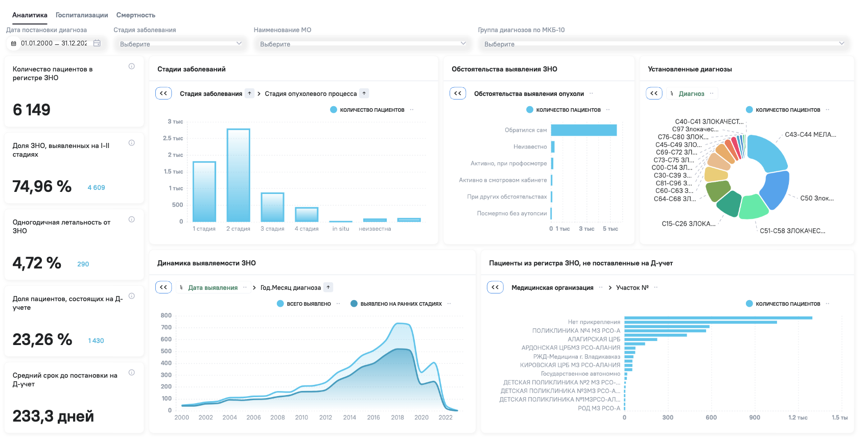Open the Стадия заболевания filter dropdown
Viewport: 868px width, 442px height.
[x=180, y=44]
